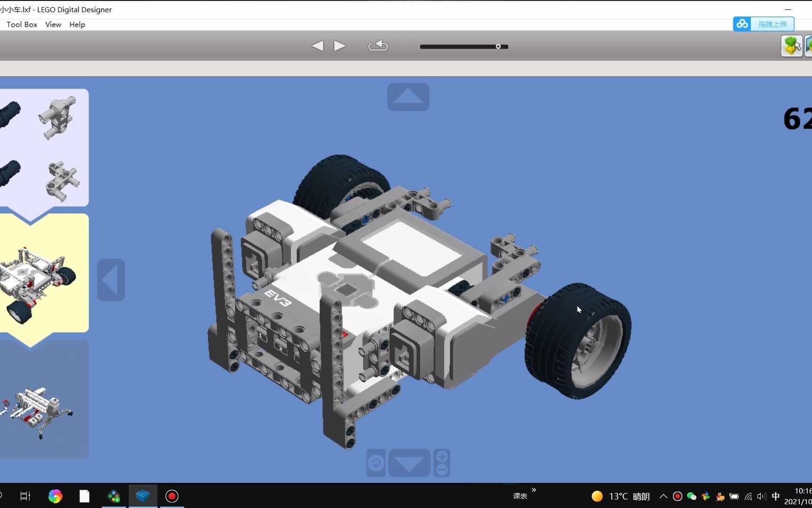Go to previous building step
This screenshot has height=508, width=812.
317,46
